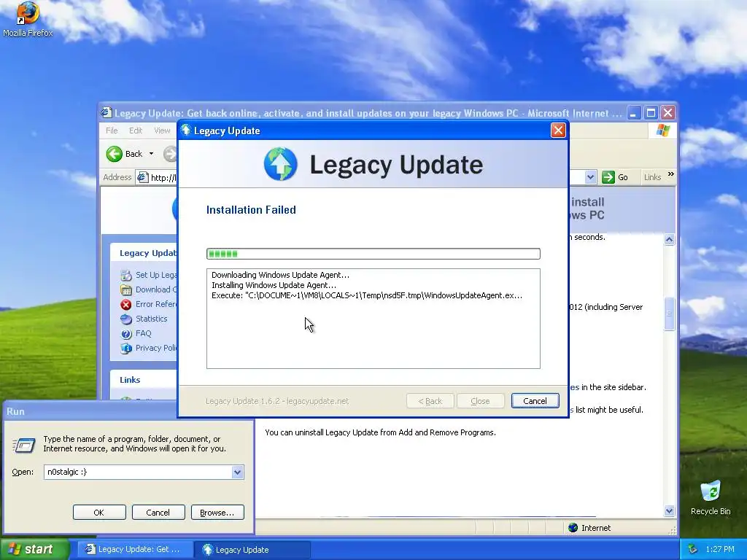Click Legacy Update 1.6.2 - legacyupdate.net footer text
The image size is (747, 560).
click(x=277, y=401)
